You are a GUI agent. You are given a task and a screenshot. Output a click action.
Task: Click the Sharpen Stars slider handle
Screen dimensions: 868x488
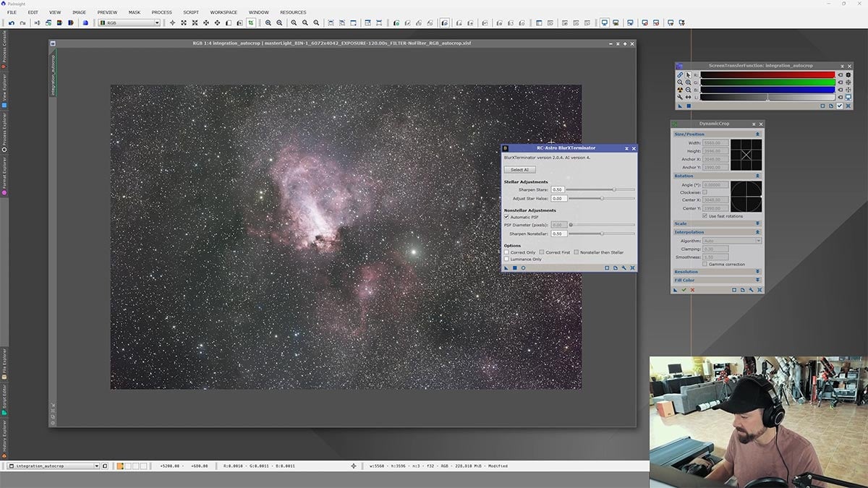pos(614,189)
